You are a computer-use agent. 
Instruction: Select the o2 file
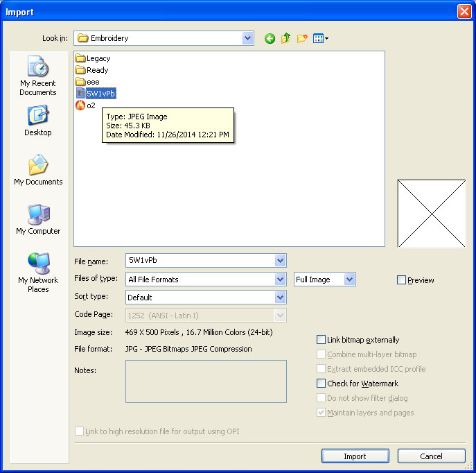coord(85,105)
